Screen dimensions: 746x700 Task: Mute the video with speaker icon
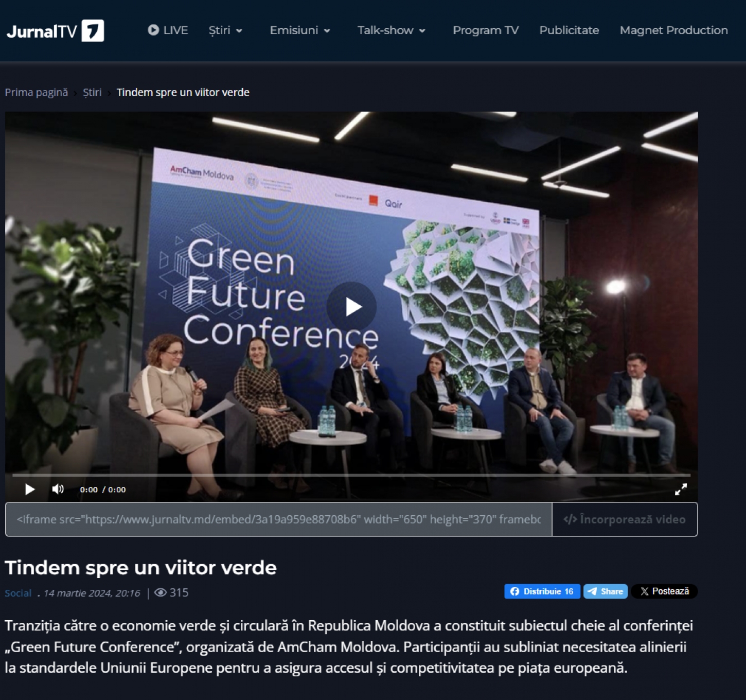pos(58,489)
